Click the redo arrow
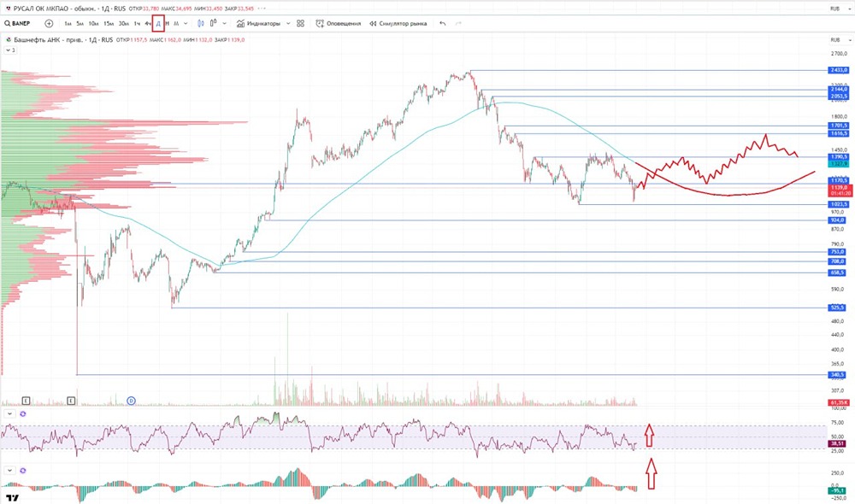This screenshot has height=504, width=855. click(x=458, y=23)
